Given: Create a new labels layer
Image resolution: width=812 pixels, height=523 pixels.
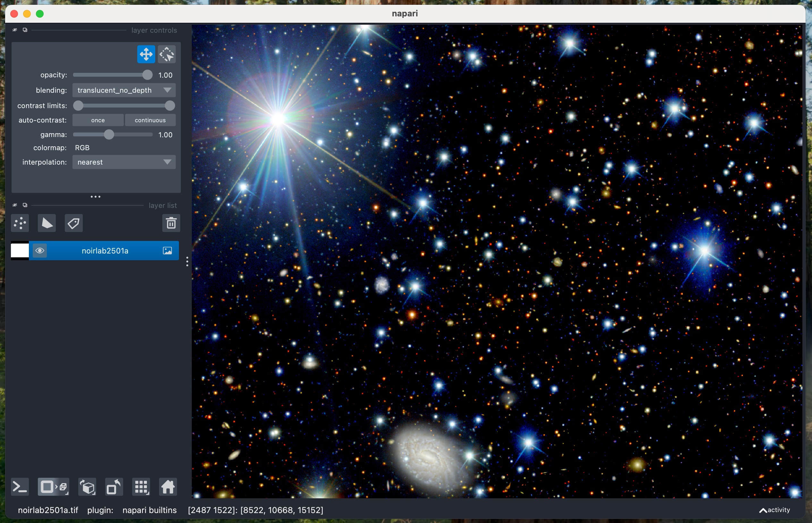Looking at the screenshot, I should coord(74,223).
